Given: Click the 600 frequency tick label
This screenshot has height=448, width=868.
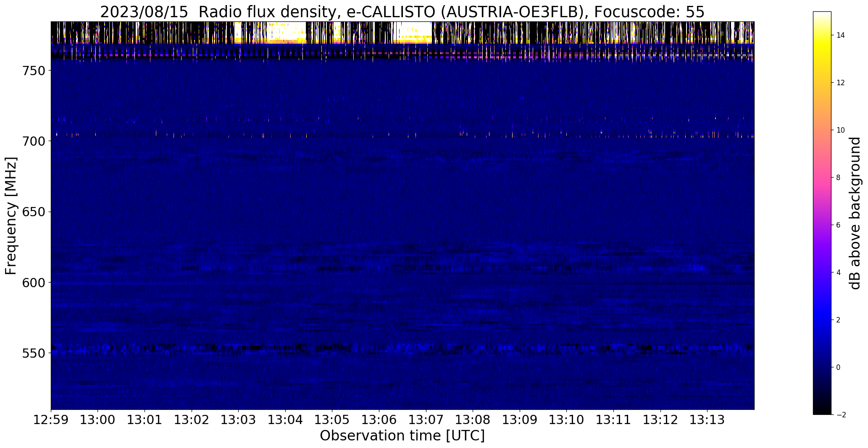Looking at the screenshot, I should (x=33, y=283).
